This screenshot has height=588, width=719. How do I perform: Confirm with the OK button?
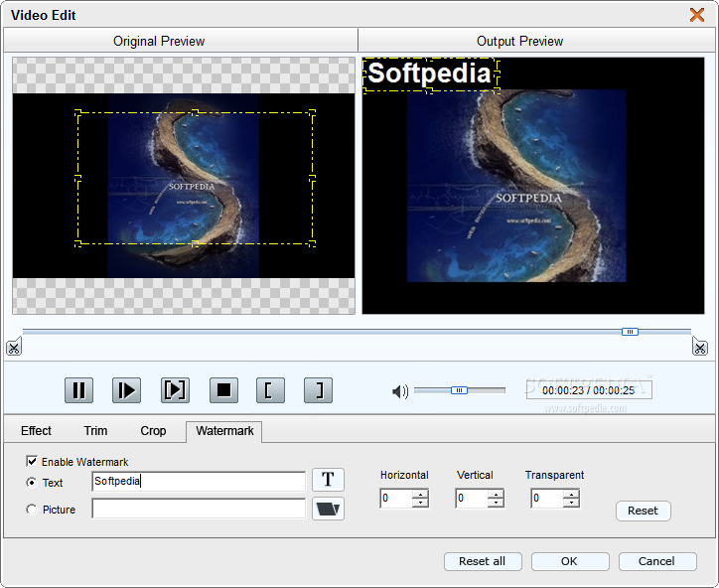click(x=570, y=561)
